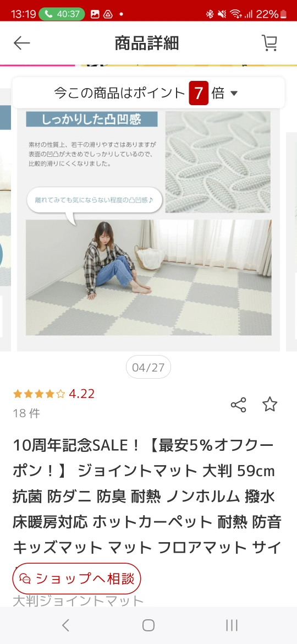Open the 04/27 image counter

[148, 367]
